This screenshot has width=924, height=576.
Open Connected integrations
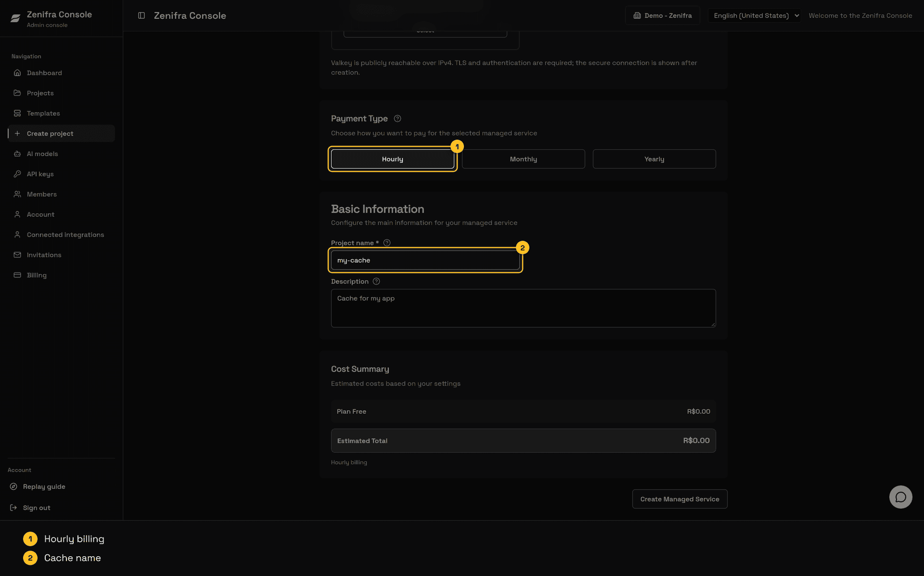point(61,235)
